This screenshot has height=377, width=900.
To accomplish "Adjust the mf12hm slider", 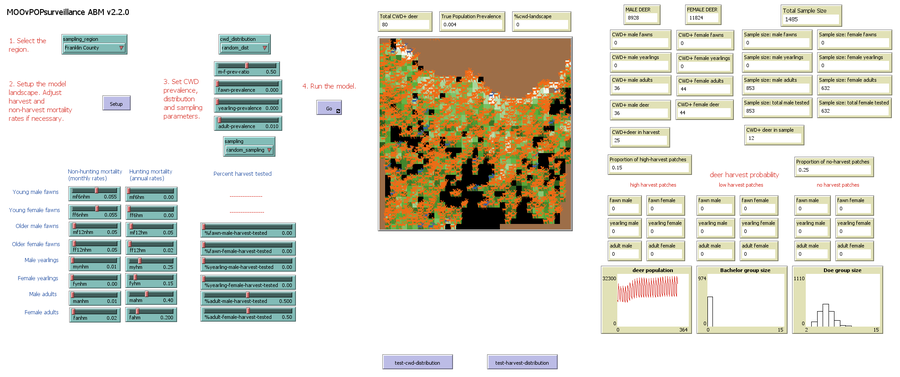I will tap(152, 229).
